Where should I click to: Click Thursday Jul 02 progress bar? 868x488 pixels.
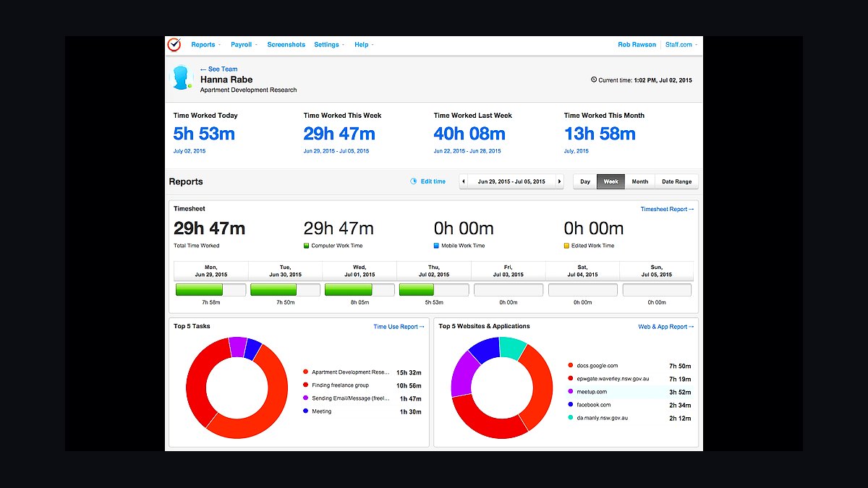point(434,290)
